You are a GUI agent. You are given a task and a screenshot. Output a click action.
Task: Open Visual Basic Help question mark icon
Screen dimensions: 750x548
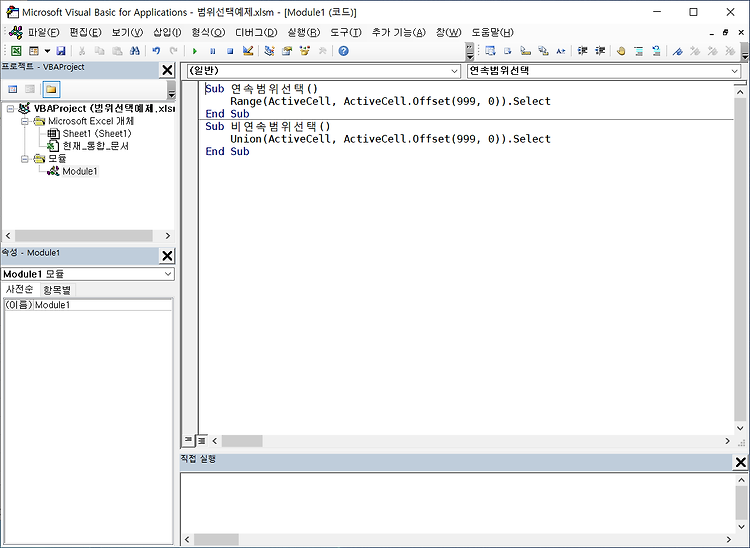coord(343,51)
